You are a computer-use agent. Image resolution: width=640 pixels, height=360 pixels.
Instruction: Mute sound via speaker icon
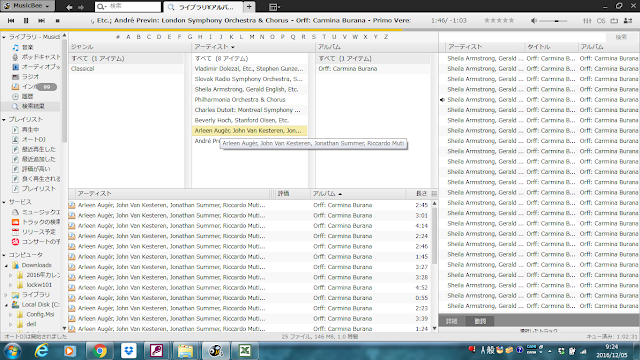[x=534, y=20]
